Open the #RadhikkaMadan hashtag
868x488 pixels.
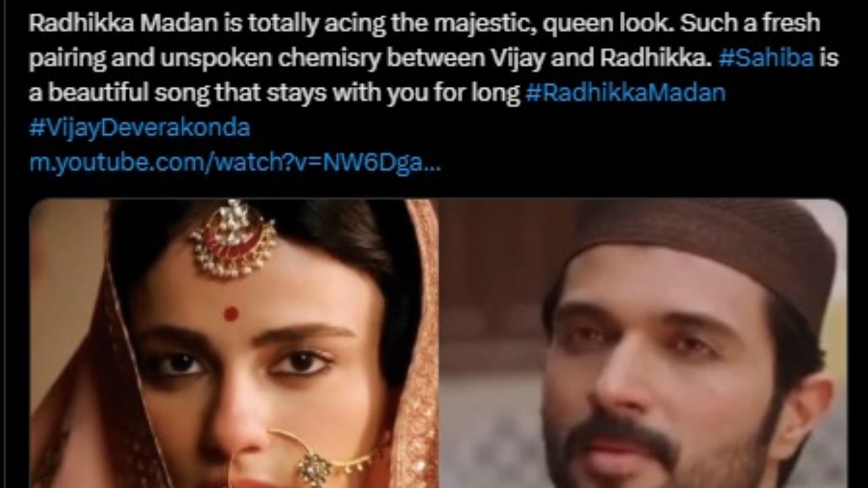click(625, 93)
